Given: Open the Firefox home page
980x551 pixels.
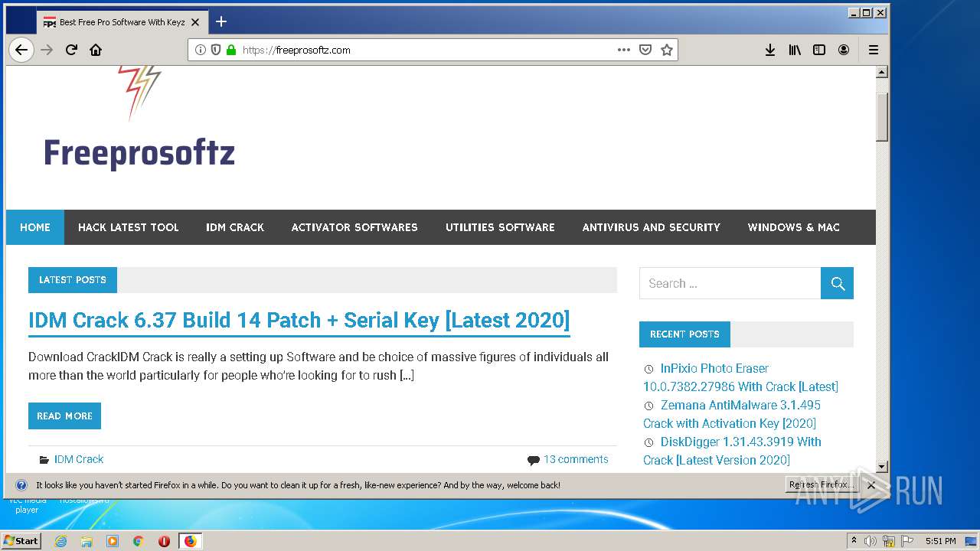Looking at the screenshot, I should click(x=96, y=50).
